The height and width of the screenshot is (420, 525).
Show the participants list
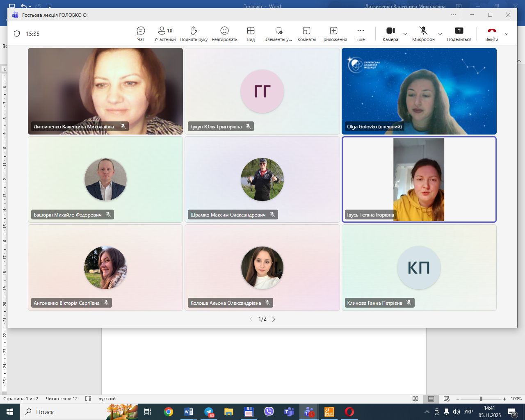coord(165,34)
